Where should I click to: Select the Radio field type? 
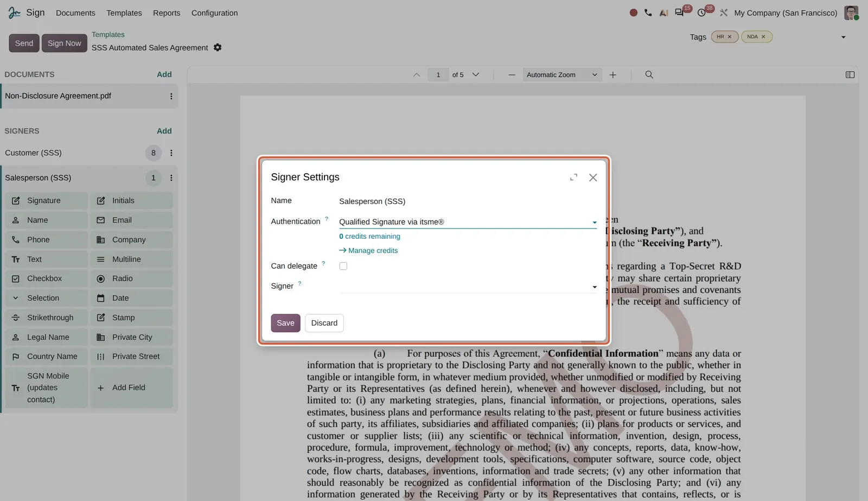click(x=131, y=278)
